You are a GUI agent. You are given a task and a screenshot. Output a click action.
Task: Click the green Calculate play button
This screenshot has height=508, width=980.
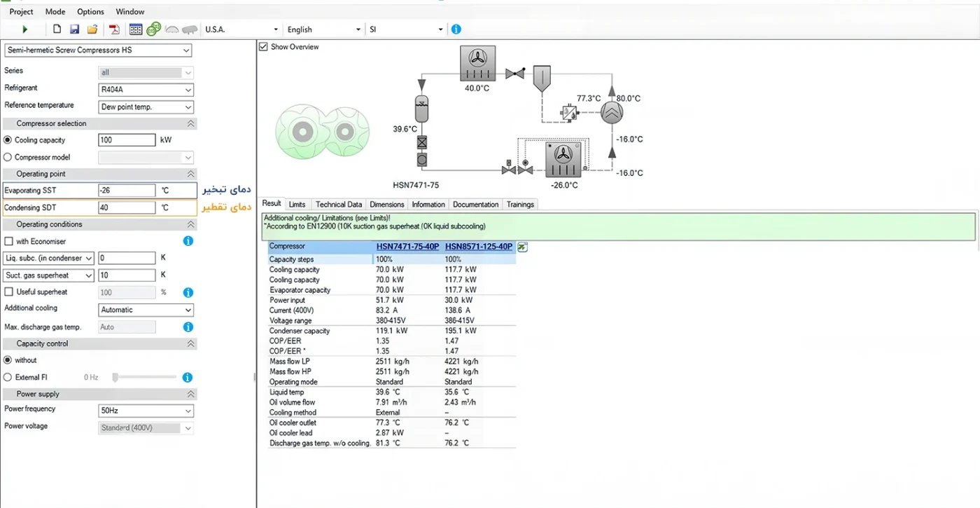25,29
